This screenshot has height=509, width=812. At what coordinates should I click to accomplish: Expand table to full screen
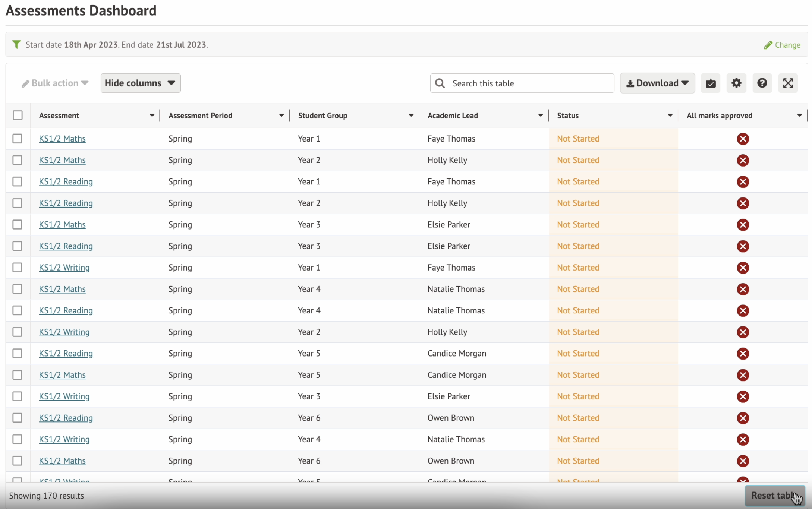pyautogui.click(x=788, y=83)
